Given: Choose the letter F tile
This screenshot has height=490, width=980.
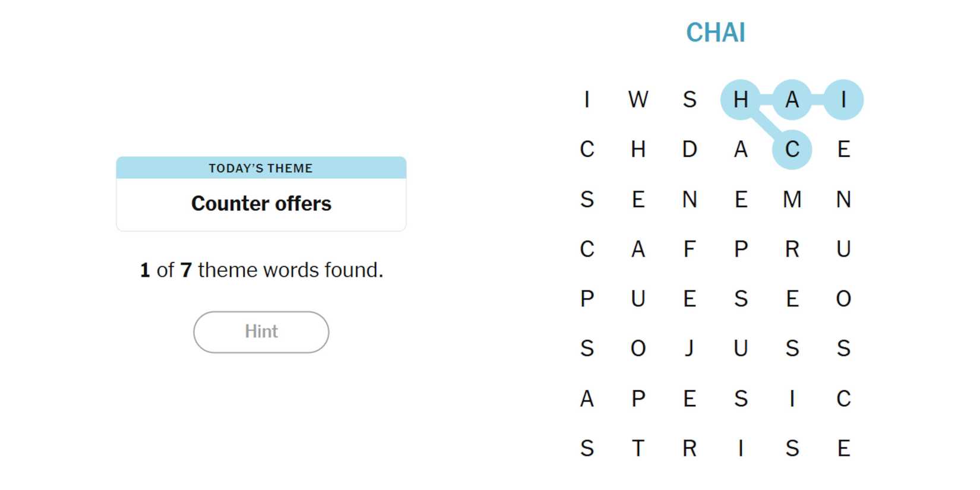Looking at the screenshot, I should coord(689,249).
